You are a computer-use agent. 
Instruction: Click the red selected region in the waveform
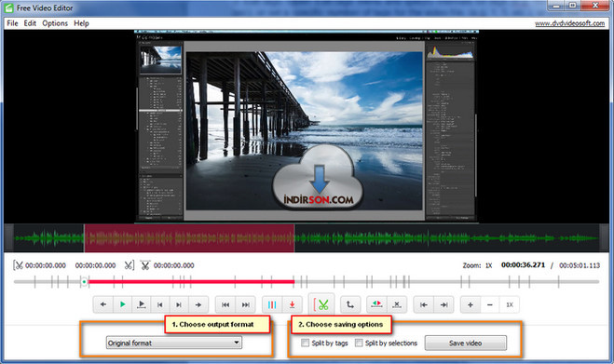[189, 238]
